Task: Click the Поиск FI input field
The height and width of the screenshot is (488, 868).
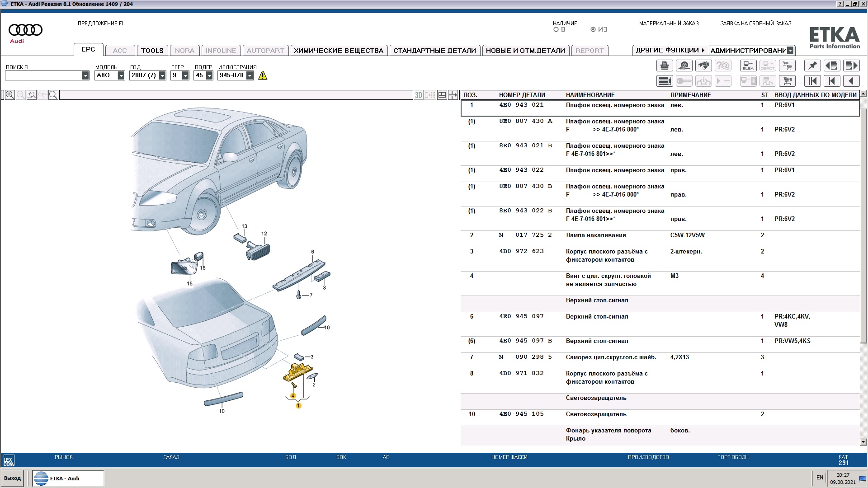Action: (x=43, y=76)
